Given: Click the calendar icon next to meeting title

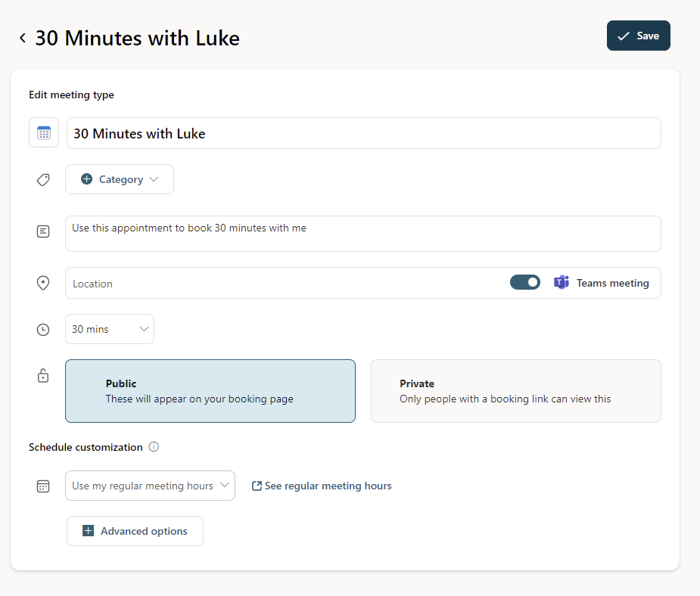Looking at the screenshot, I should click(44, 133).
